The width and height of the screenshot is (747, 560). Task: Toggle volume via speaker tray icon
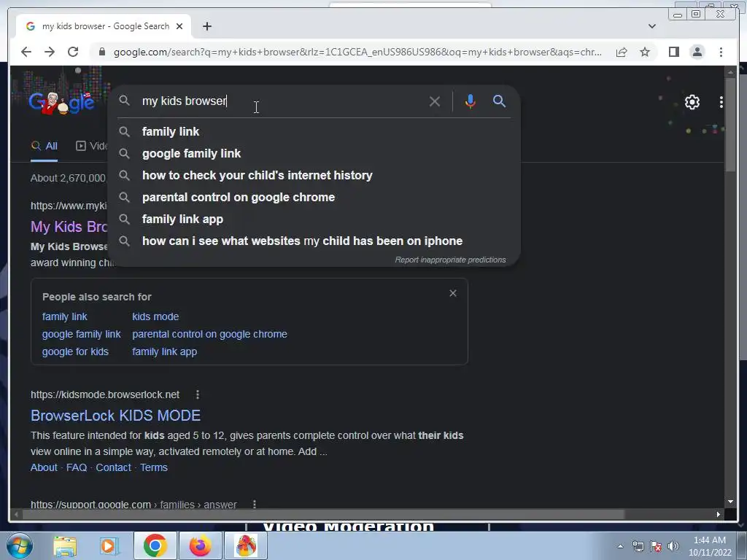[x=673, y=546]
